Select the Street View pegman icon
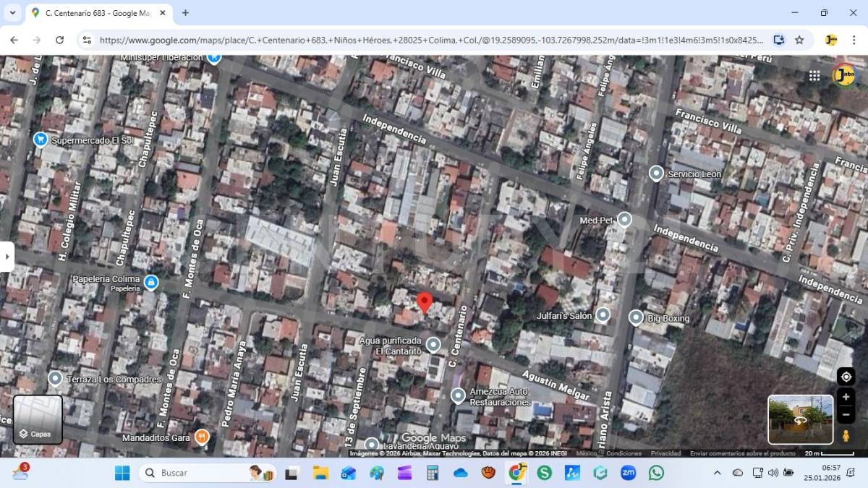Viewport: 868px width, 488px height. click(x=846, y=435)
